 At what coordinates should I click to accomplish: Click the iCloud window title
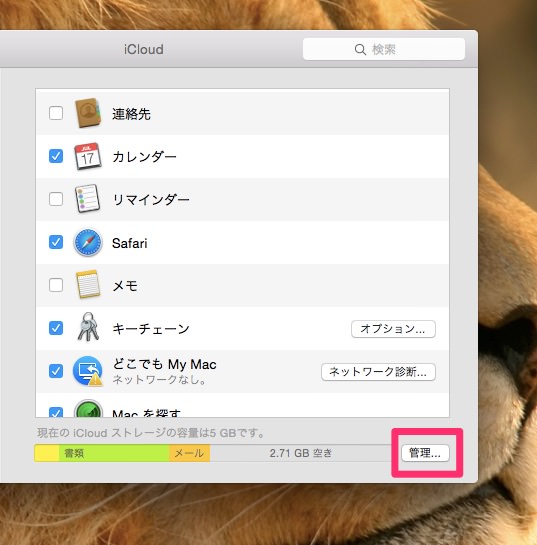tap(144, 49)
